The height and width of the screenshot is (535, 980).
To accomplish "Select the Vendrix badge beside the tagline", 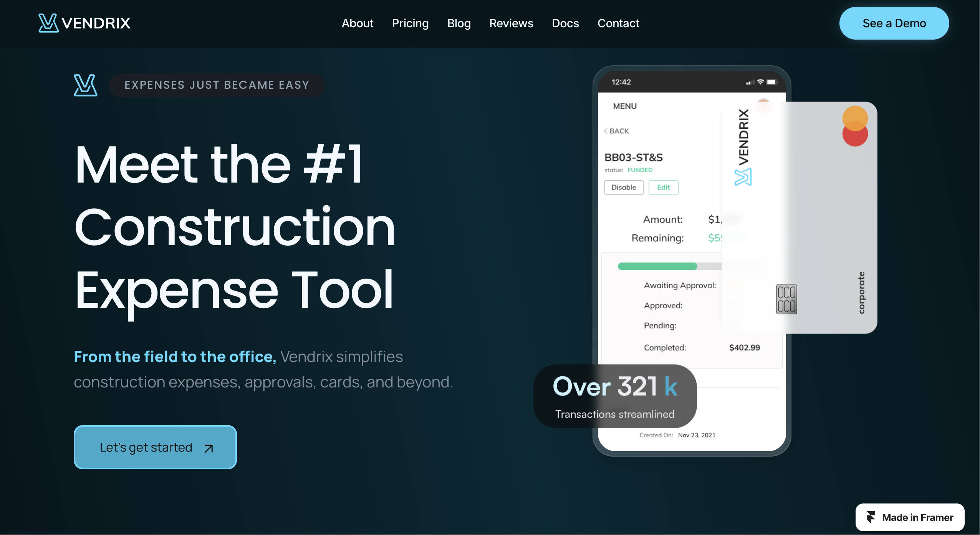I will pos(86,85).
